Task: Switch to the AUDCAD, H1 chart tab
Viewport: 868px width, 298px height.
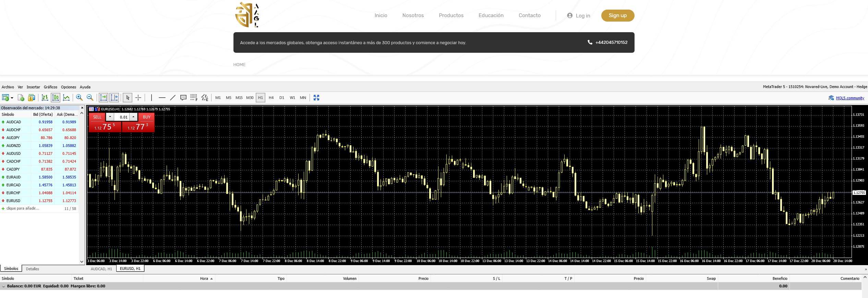Action: (x=101, y=269)
